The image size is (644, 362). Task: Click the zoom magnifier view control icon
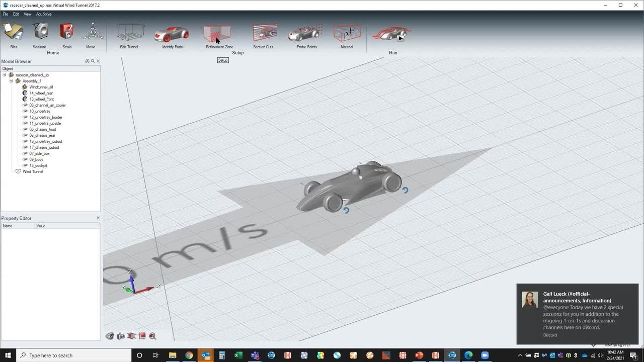(152, 336)
